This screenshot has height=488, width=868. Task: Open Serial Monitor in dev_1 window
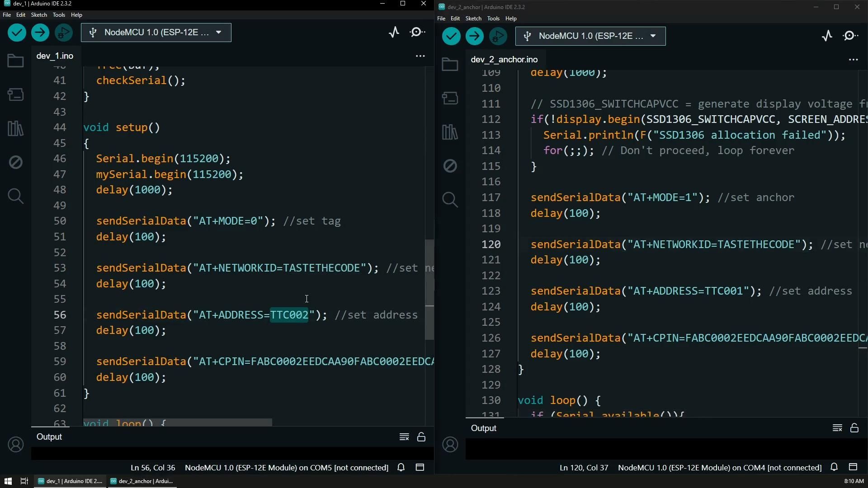pos(417,33)
